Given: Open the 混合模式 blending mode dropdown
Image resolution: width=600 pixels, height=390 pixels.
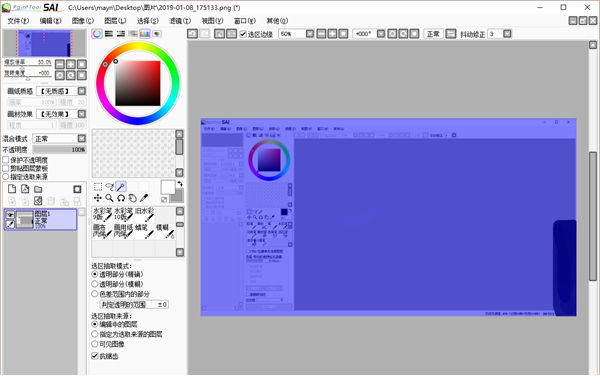Looking at the screenshot, I should coord(82,138).
